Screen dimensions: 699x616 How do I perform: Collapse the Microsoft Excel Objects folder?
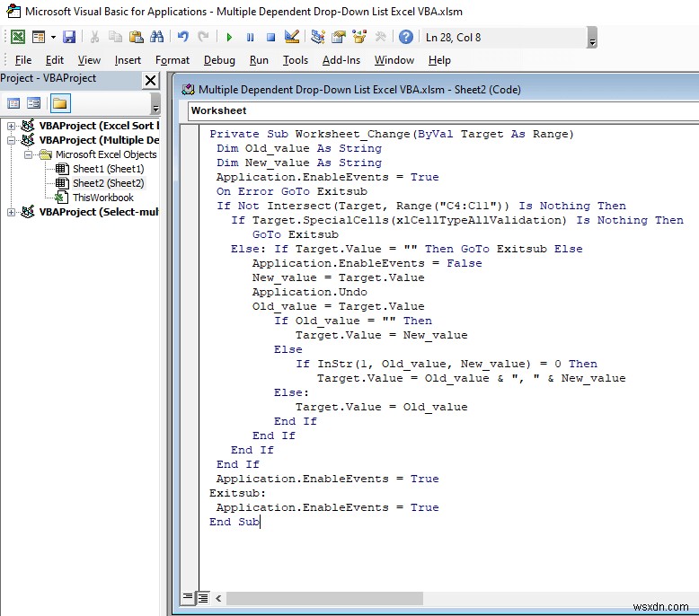pyautogui.click(x=28, y=154)
